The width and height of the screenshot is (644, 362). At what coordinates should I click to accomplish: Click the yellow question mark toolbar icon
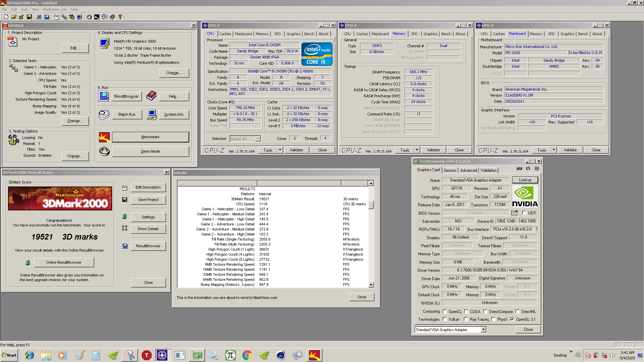pyautogui.click(x=120, y=17)
